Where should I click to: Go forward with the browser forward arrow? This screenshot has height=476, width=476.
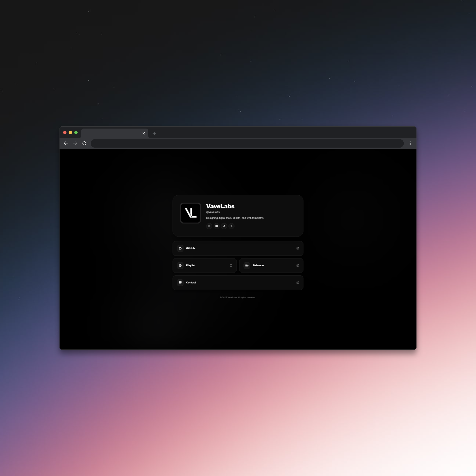tap(75, 143)
